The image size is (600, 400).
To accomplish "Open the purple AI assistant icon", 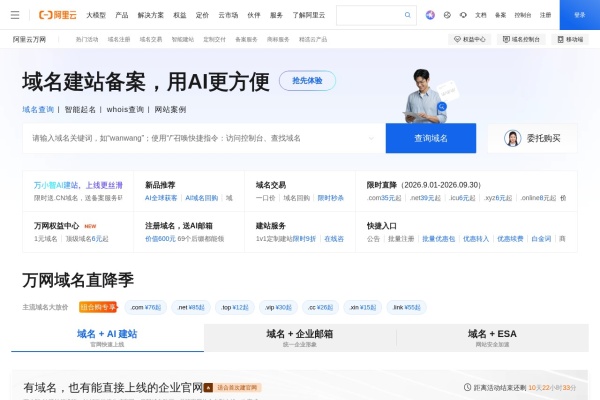I will point(430,15).
